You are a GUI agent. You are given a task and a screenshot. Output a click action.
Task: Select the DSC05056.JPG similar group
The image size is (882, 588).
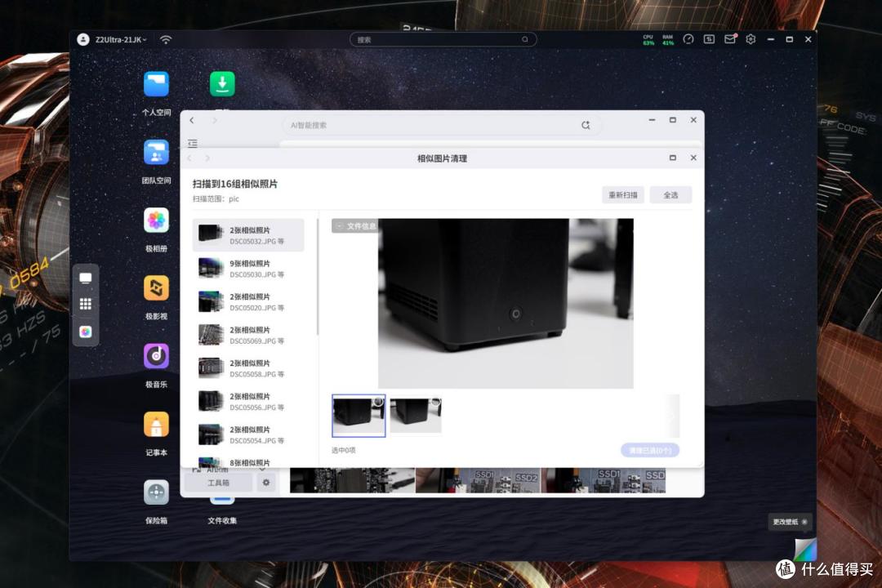(x=248, y=401)
